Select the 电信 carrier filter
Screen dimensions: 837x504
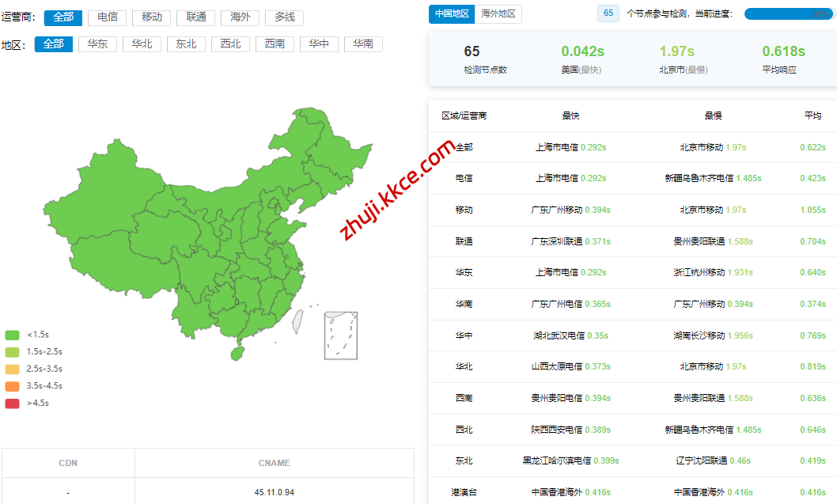pyautogui.click(x=108, y=17)
